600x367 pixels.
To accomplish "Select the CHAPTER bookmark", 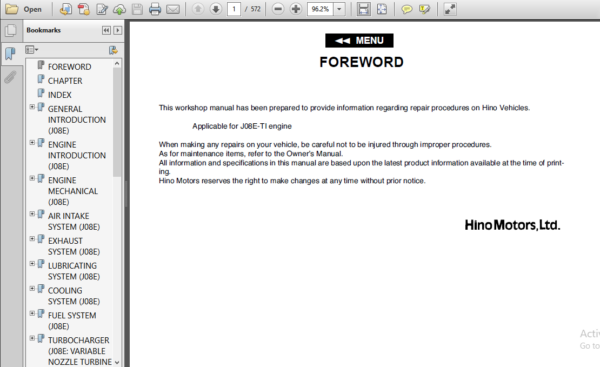I will 65,81.
